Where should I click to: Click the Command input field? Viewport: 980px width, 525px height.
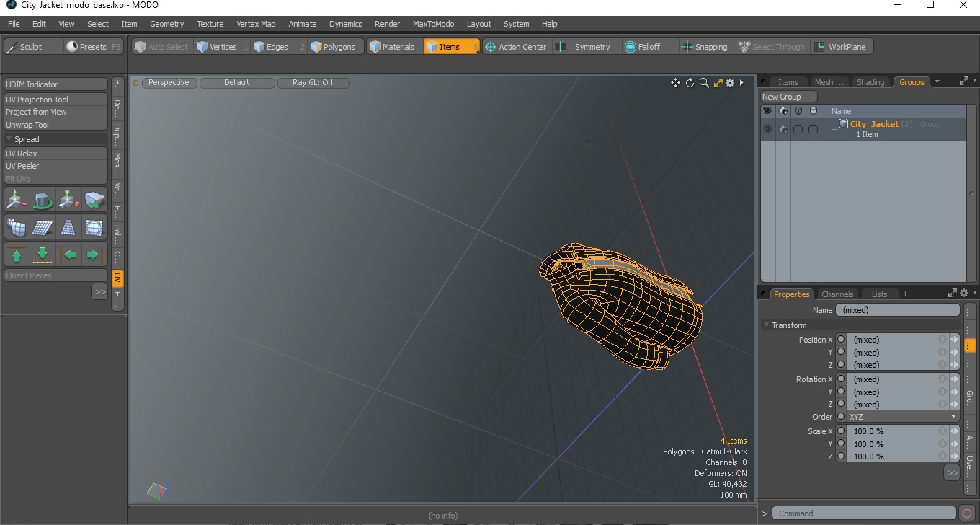tap(865, 513)
